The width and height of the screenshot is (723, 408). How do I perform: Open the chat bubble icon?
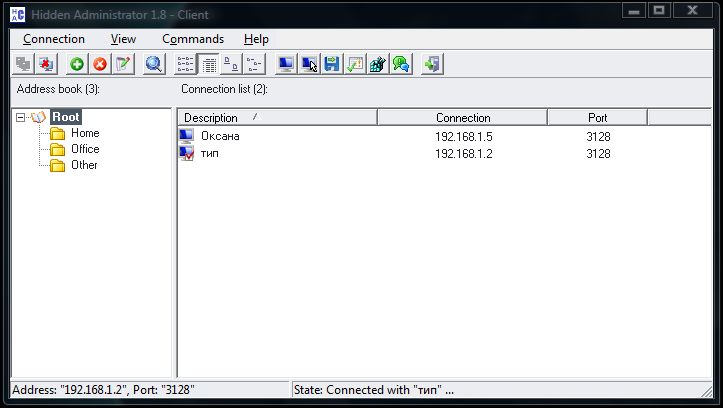[401, 64]
